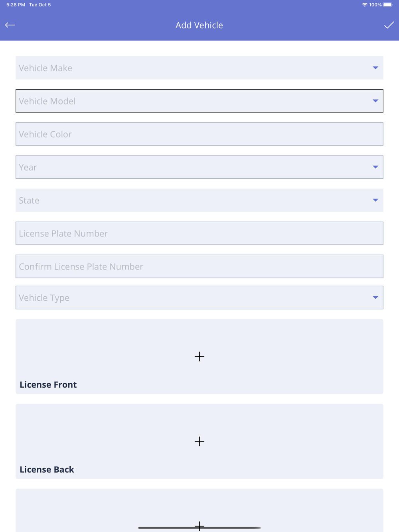Tap the plus icon for License Front
The image size is (399, 532).
tap(199, 357)
